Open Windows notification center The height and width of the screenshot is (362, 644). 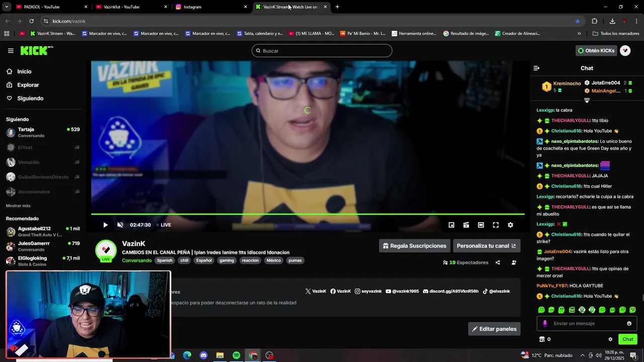pos(633,355)
